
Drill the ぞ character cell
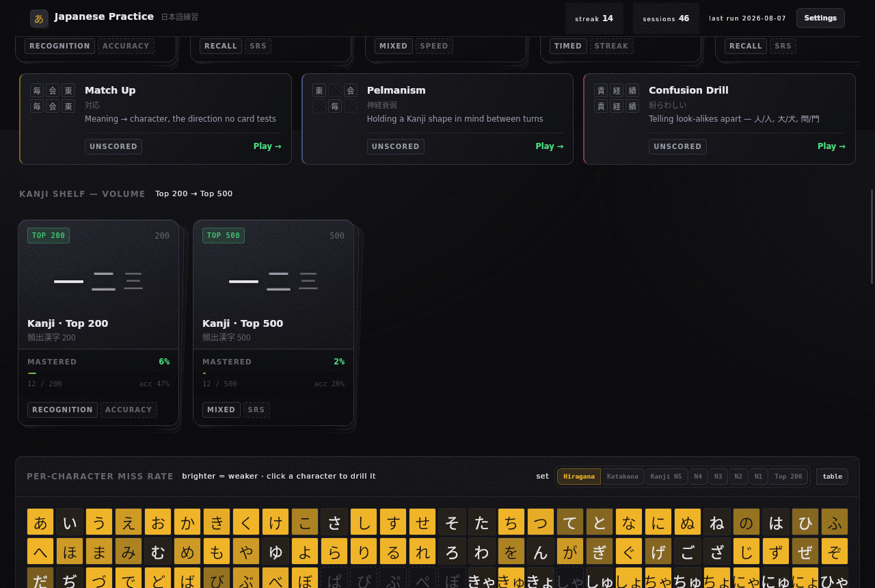[835, 551]
